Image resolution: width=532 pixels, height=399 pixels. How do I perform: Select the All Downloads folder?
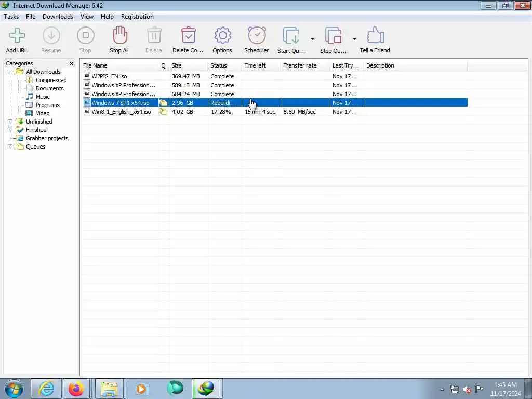point(43,72)
